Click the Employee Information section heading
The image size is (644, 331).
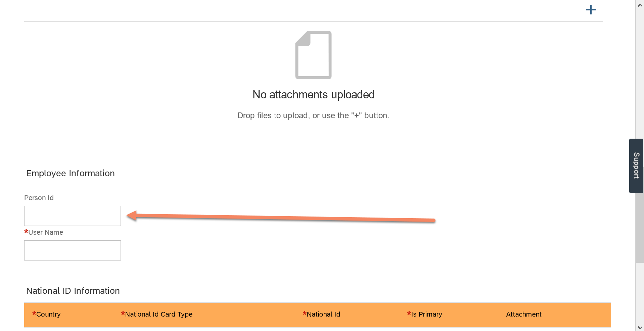point(71,173)
